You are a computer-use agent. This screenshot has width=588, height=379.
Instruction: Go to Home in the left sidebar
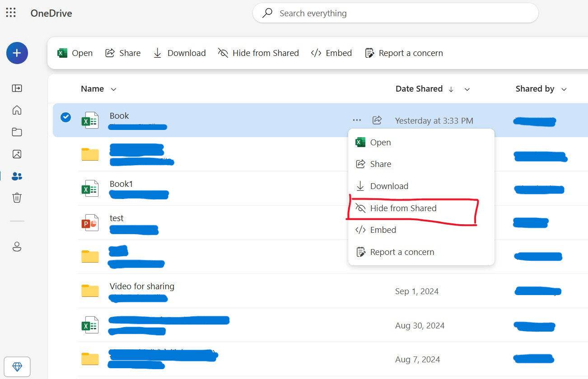pyautogui.click(x=17, y=110)
